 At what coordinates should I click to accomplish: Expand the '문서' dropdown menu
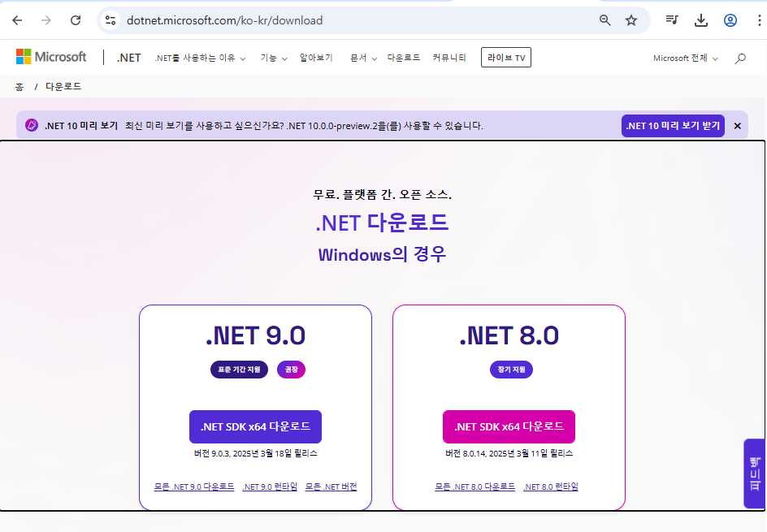(x=363, y=58)
